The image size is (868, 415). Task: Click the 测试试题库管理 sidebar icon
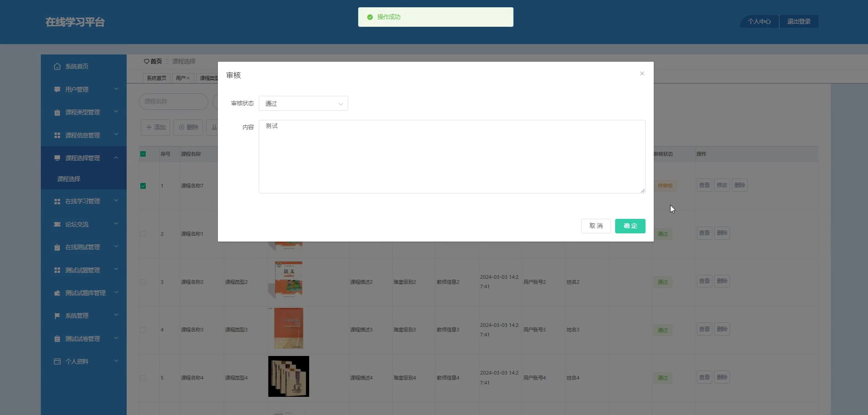(x=57, y=293)
